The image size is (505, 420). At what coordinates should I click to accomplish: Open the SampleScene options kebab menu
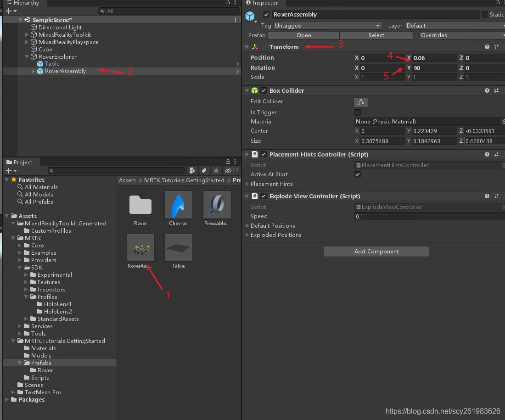pyautogui.click(x=236, y=20)
